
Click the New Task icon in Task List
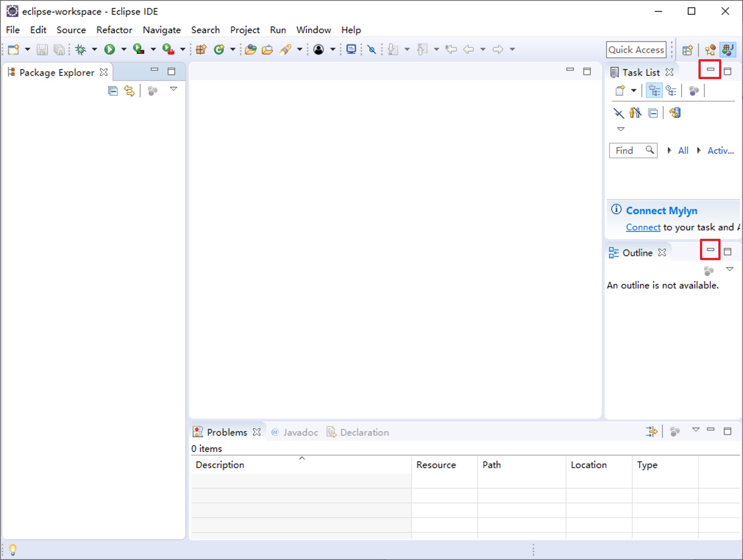pos(618,91)
